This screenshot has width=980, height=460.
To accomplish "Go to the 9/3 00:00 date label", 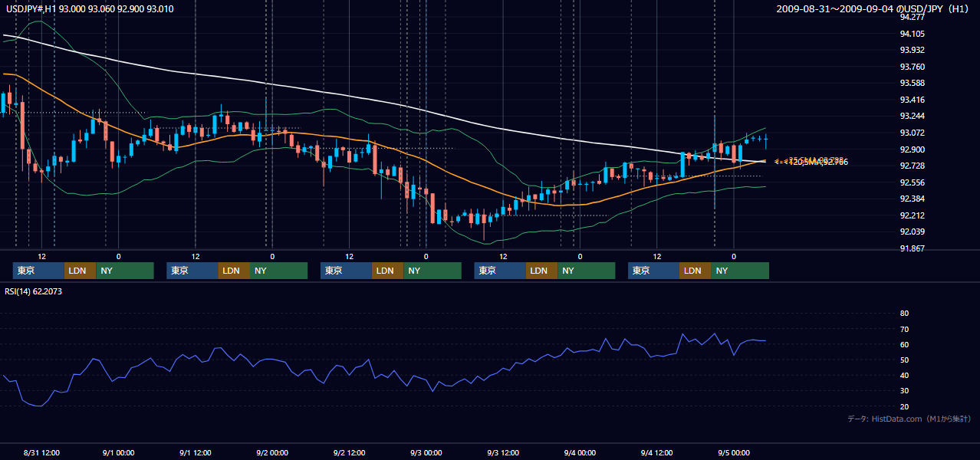I will 426,452.
